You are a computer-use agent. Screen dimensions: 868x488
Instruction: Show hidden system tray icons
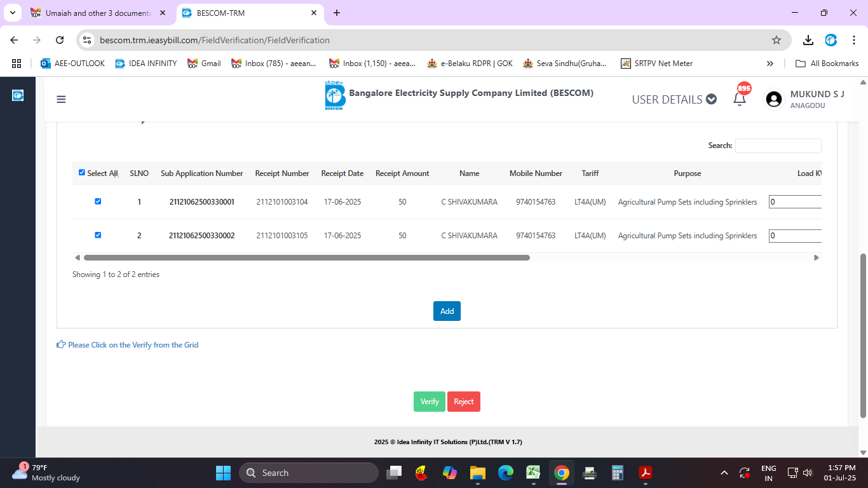pos(724,473)
